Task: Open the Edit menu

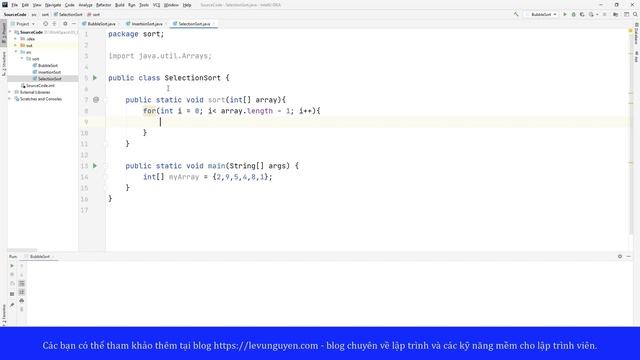Action: (x=25, y=5)
